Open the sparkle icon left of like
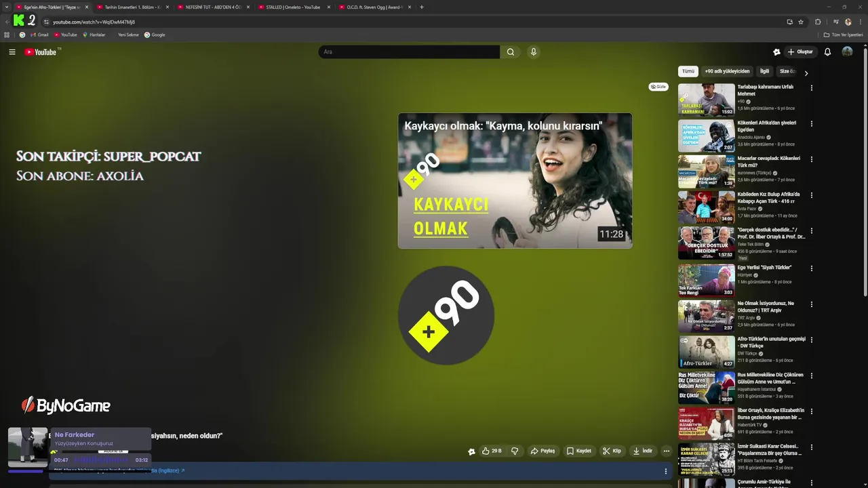 point(471,451)
